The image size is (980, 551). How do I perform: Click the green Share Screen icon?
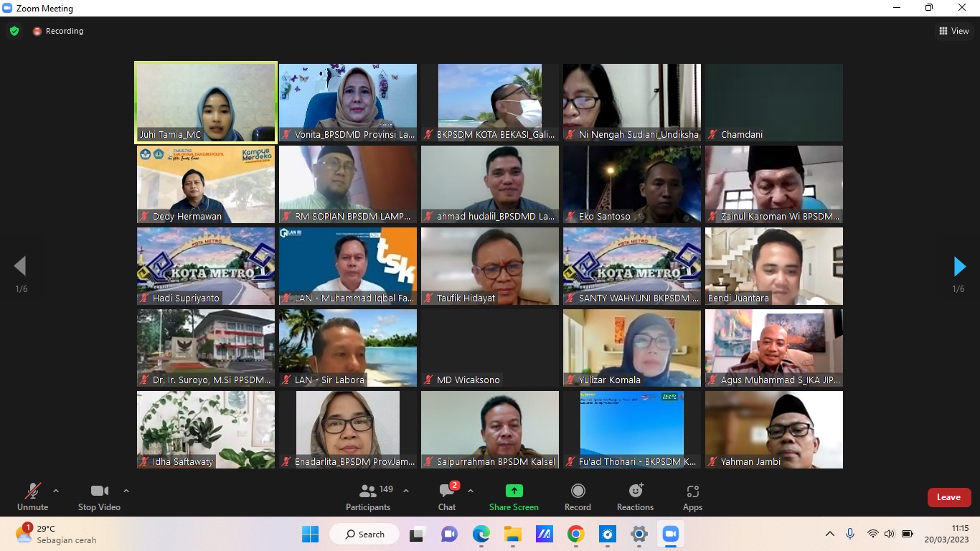(513, 491)
